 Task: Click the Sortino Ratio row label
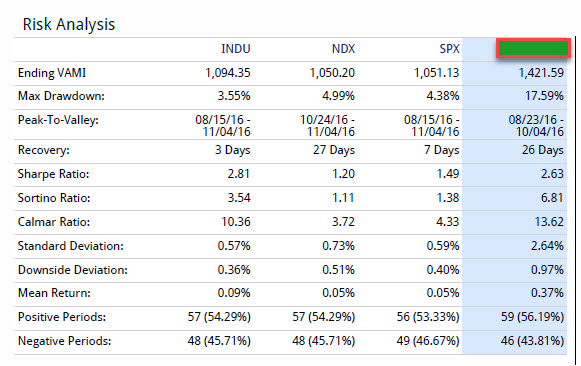[x=54, y=198]
